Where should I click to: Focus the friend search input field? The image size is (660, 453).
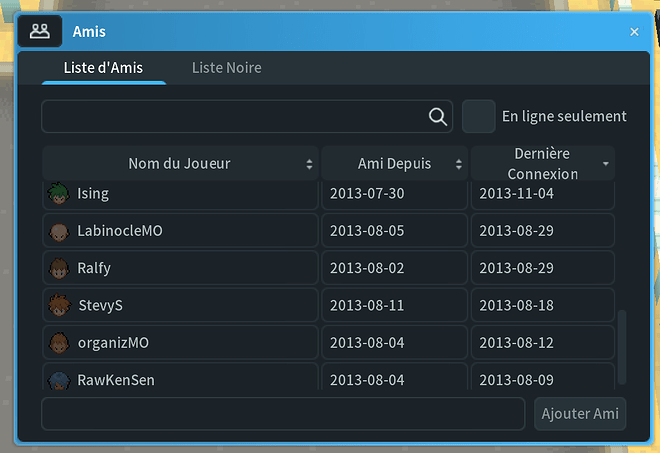(x=247, y=117)
